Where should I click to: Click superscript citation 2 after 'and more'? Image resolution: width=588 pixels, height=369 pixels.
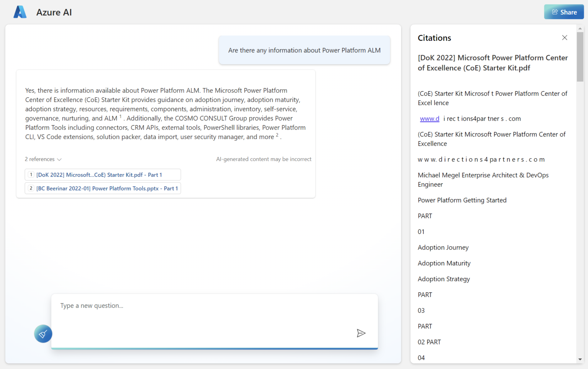click(277, 134)
